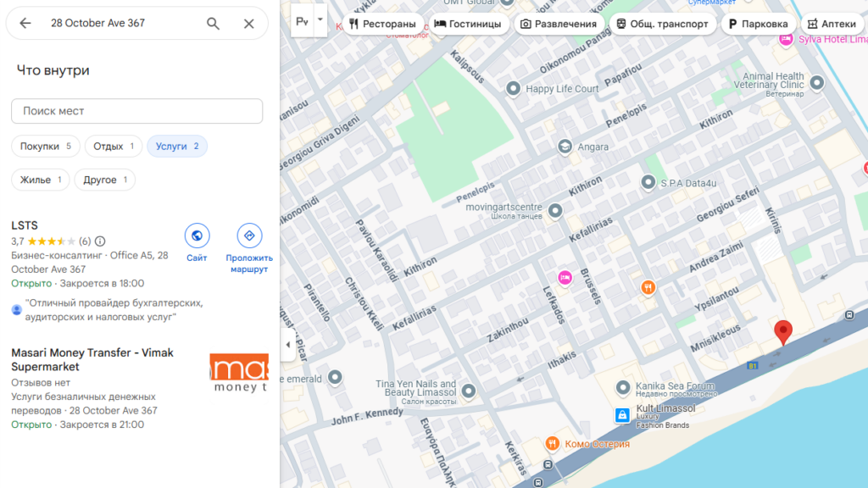This screenshot has height=488, width=868.
Task: Clear the search with X icon
Action: (x=249, y=23)
